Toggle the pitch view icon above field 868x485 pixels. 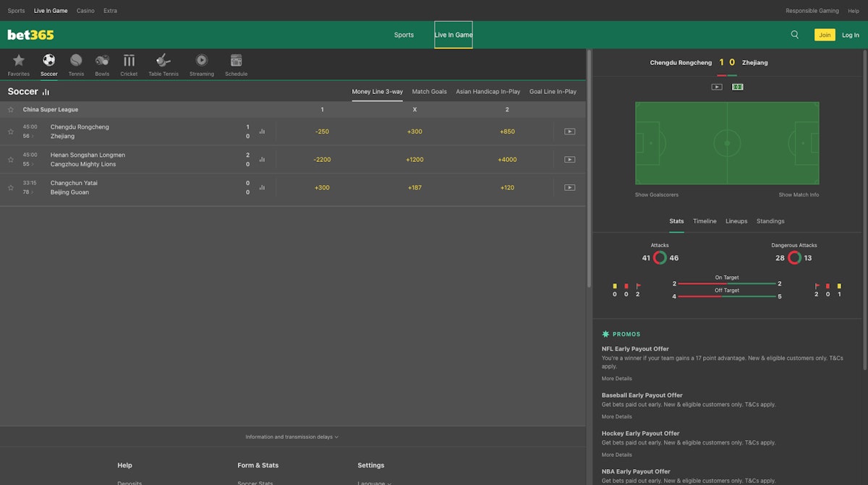tap(737, 87)
